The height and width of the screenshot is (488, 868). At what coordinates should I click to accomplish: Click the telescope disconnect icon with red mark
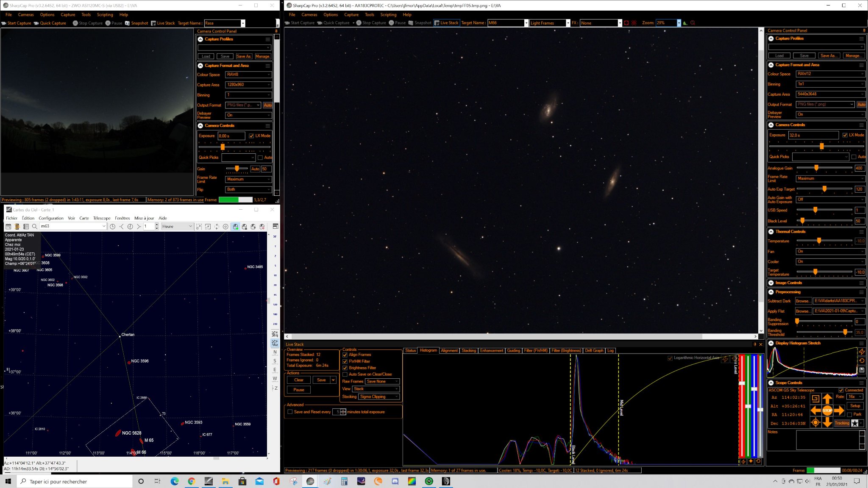[262, 227]
